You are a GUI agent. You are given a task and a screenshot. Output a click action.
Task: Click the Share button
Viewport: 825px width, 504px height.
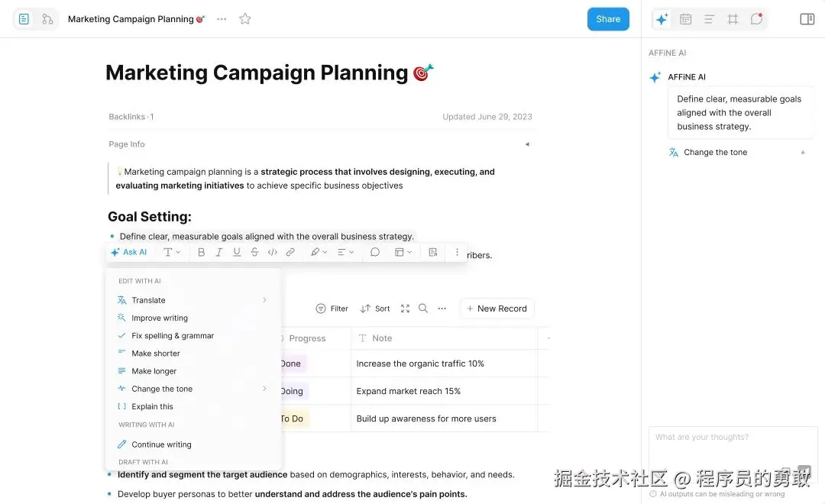pos(608,19)
